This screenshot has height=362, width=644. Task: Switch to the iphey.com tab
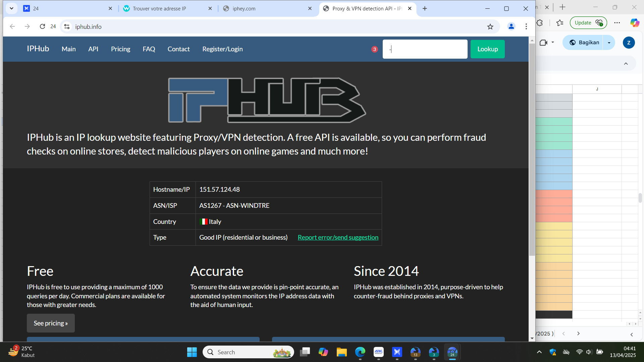click(268, 8)
